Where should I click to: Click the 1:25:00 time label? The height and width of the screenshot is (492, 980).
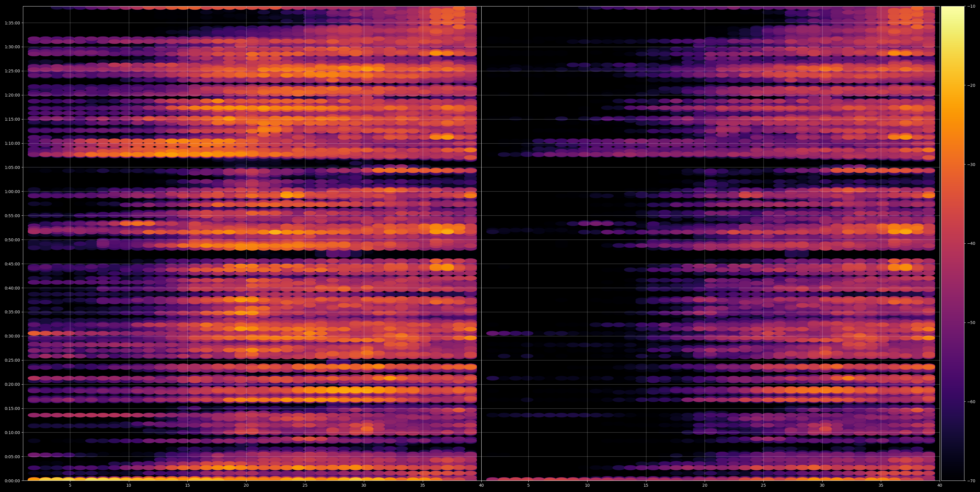(12, 71)
